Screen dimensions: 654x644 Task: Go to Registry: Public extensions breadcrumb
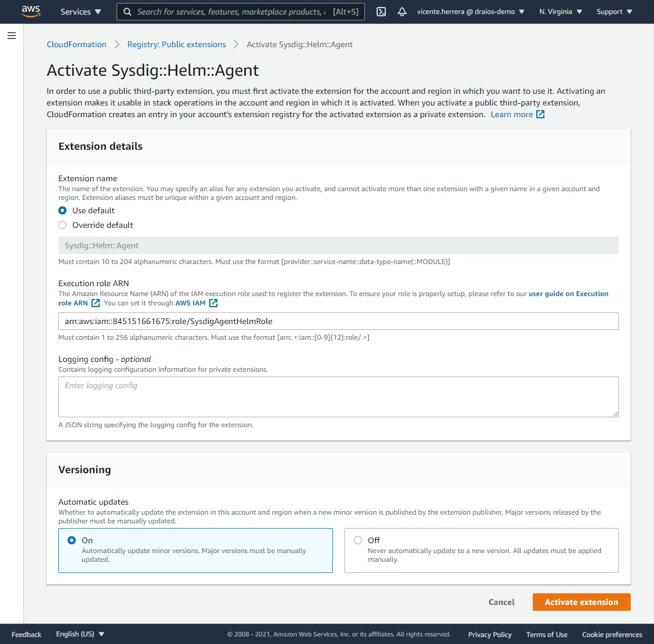coord(177,45)
